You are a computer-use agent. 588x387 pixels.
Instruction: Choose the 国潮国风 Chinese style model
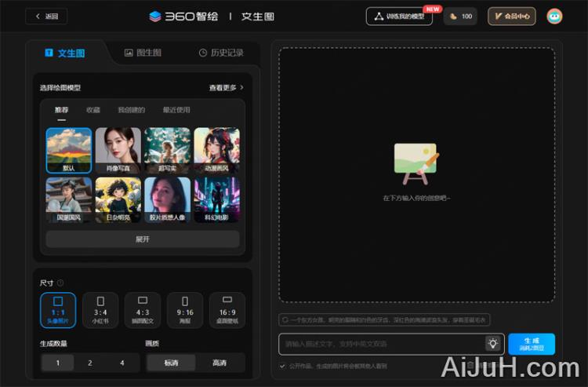(69, 199)
